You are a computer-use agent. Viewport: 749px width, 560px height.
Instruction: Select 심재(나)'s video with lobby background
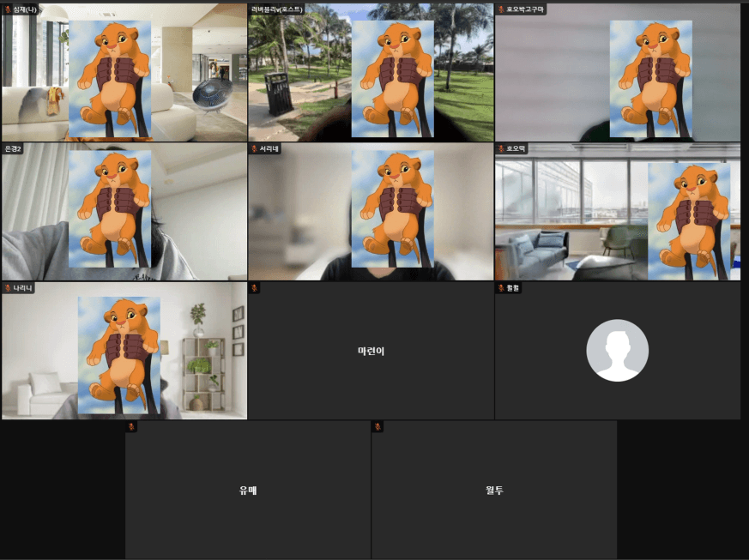[124, 72]
